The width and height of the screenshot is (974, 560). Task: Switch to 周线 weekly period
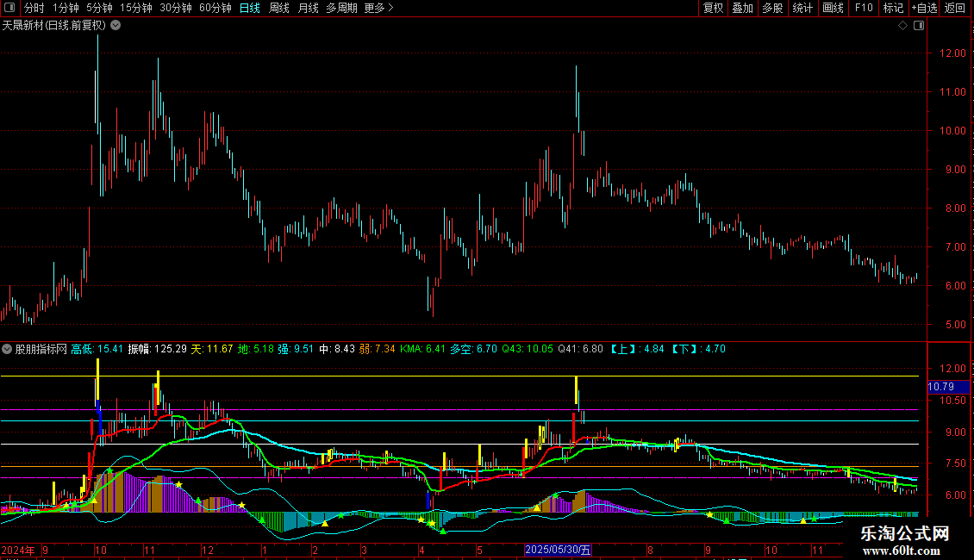pyautogui.click(x=279, y=9)
